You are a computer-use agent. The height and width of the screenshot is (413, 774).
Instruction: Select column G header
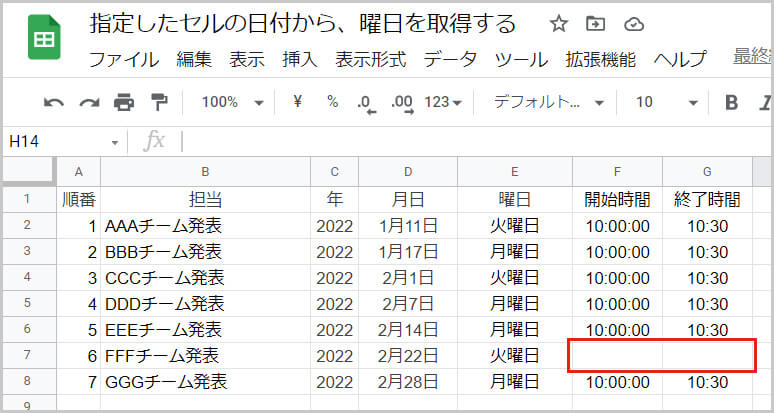707,172
